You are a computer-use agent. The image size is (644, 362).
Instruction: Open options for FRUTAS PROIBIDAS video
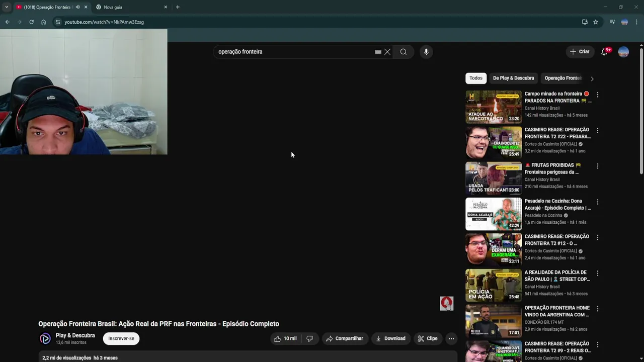pyautogui.click(x=598, y=166)
